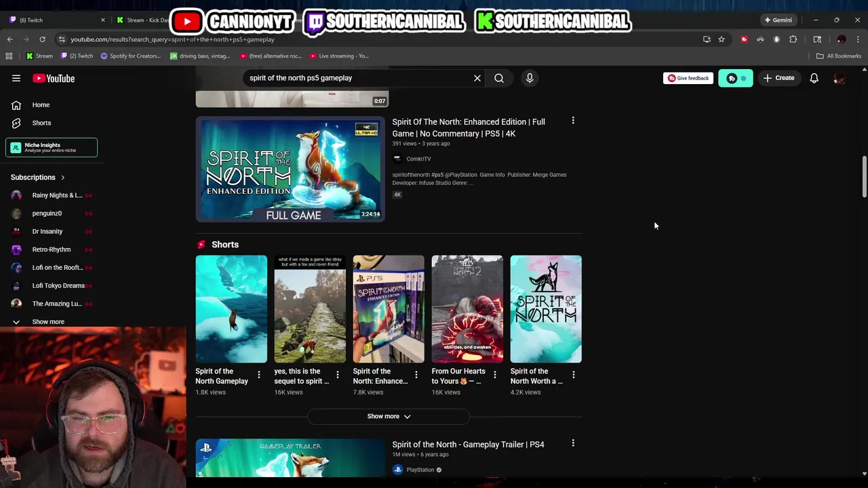Viewport: 868px width, 488px height.
Task: Open options for Gameplay Trailer PS4 video
Action: click(x=573, y=443)
